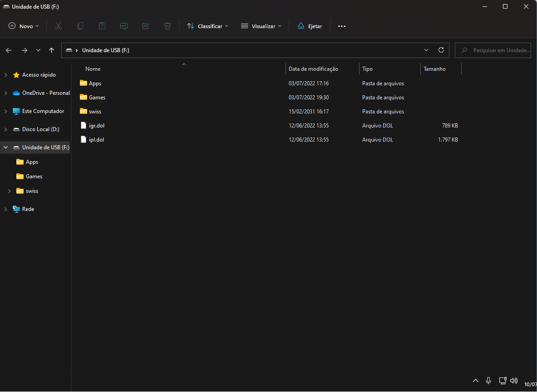This screenshot has width=537, height=392.
Task: Navigate up a level with the up arrow
Action: tap(51, 50)
